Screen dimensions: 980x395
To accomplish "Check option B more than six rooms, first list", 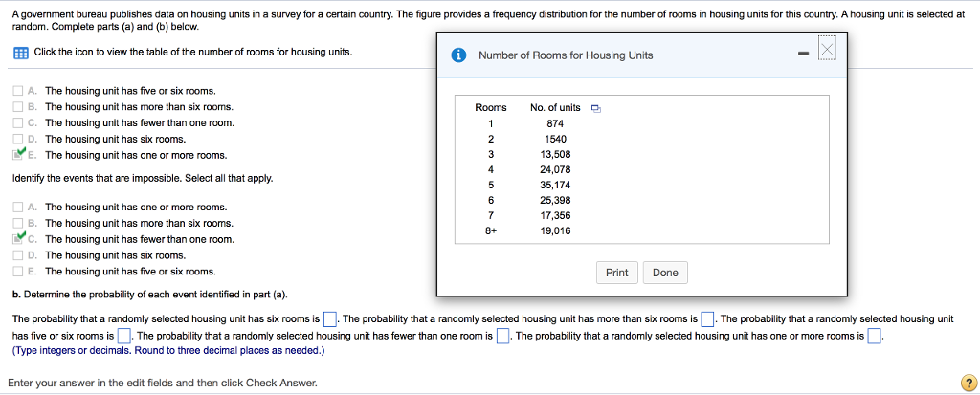I will pyautogui.click(x=19, y=107).
